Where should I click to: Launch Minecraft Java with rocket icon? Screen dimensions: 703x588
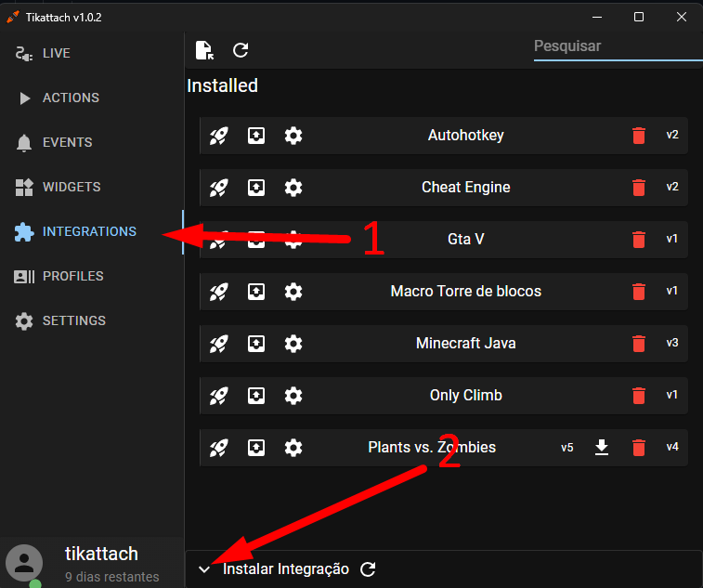pos(219,344)
